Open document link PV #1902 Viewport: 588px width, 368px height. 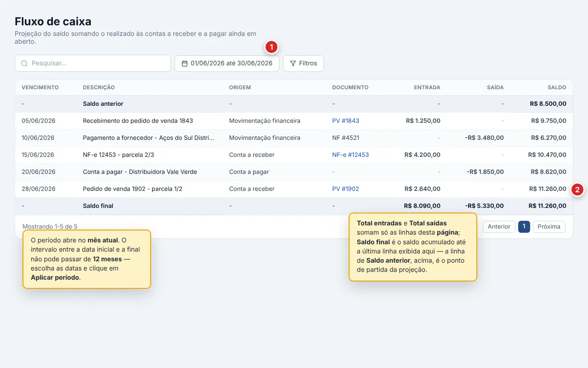(x=345, y=189)
